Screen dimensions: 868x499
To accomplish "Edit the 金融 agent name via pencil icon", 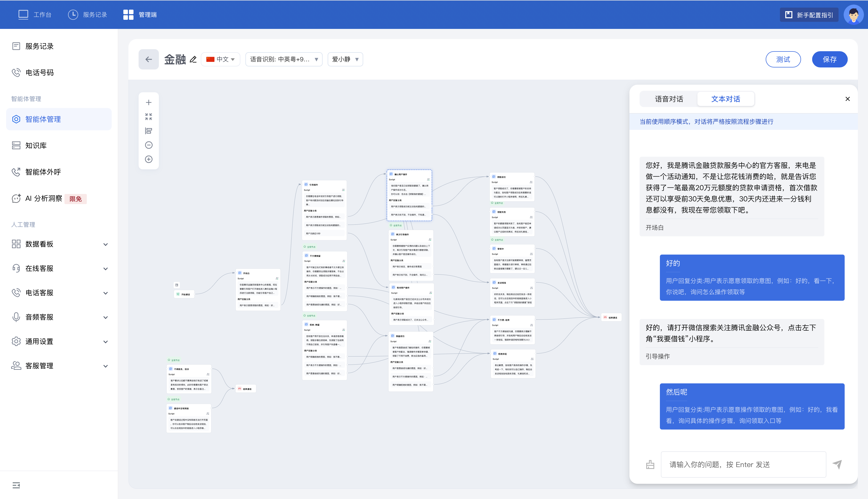I will [x=193, y=60].
